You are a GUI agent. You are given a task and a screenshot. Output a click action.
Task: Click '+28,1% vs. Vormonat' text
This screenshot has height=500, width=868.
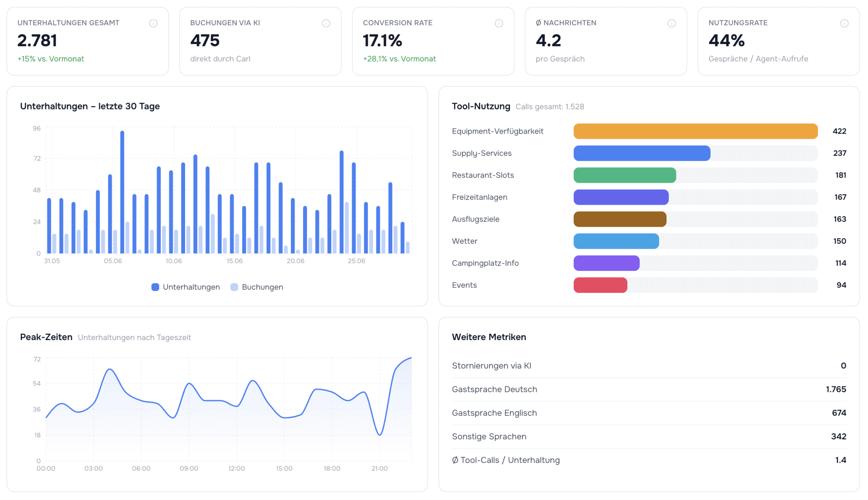399,59
